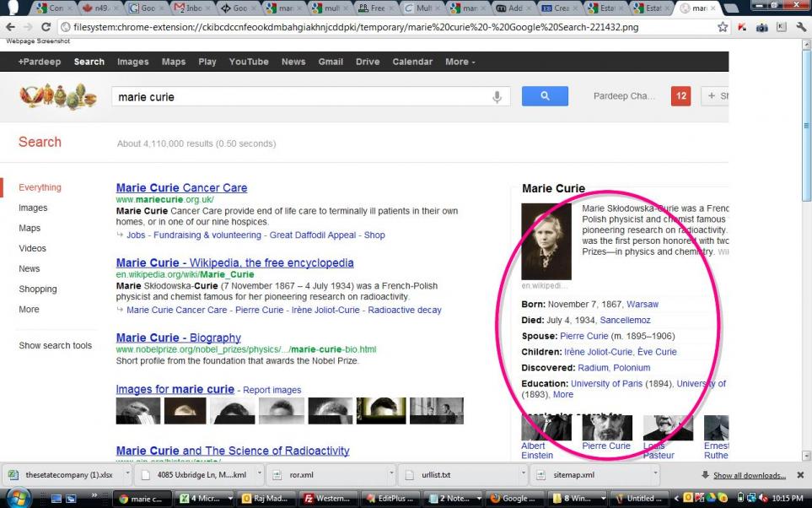
Task: Click the Chrome address bar URL
Action: [x=356, y=27]
